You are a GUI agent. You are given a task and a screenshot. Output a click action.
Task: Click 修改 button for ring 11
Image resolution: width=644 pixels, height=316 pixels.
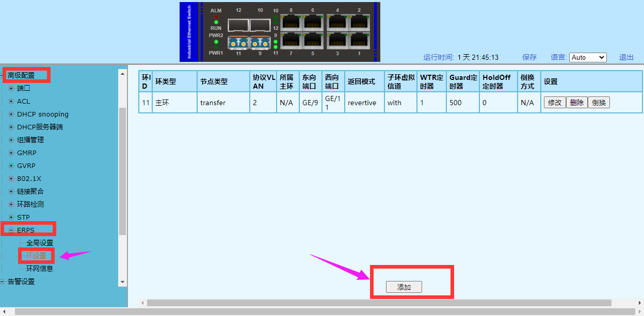[554, 103]
